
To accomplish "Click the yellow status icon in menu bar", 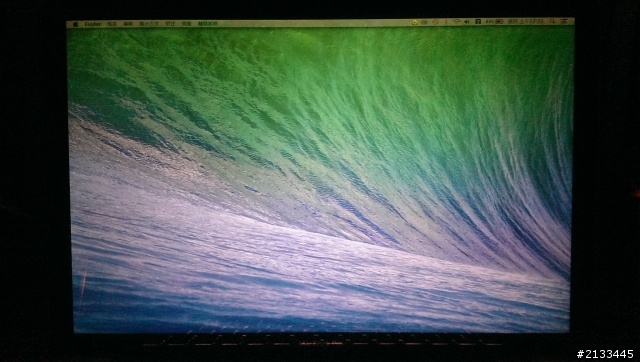I will 414,22.
